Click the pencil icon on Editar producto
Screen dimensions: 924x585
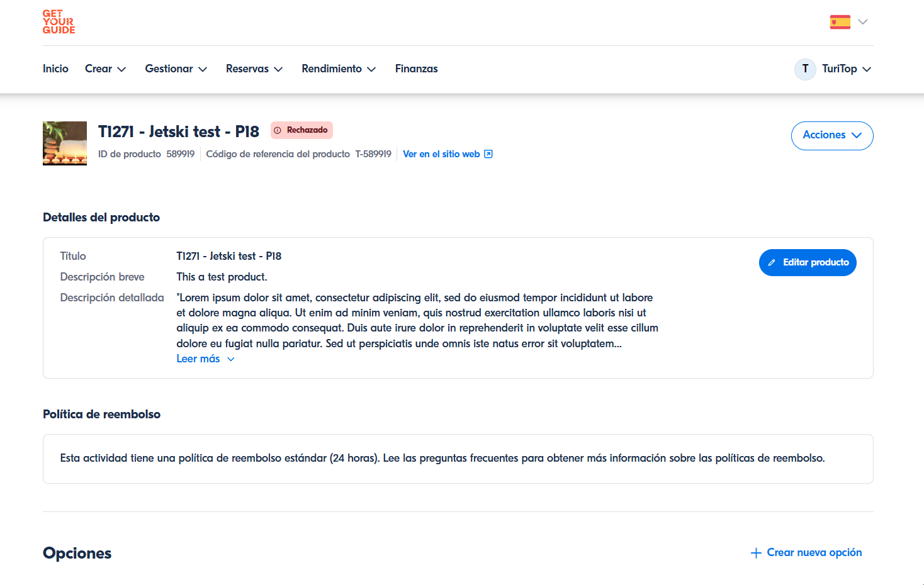tap(772, 263)
